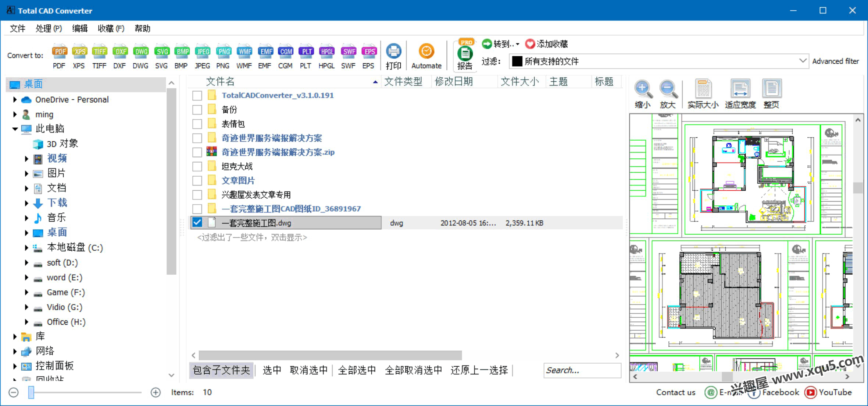Add to favorites via 添加收藏

point(547,44)
